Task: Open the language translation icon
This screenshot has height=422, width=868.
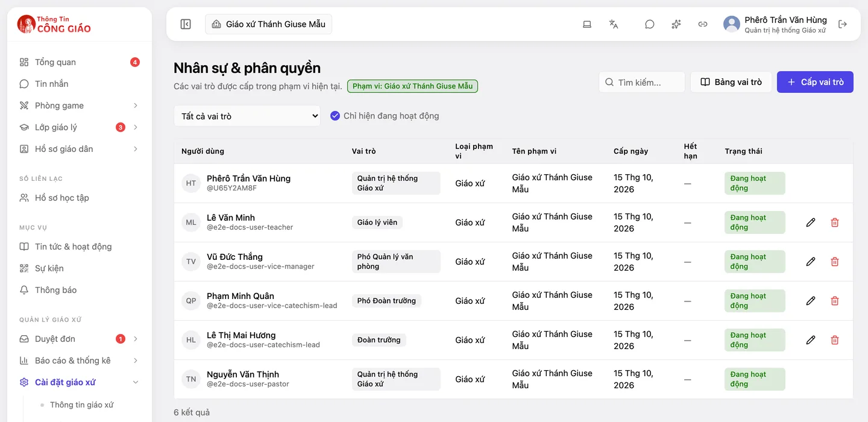Action: point(614,24)
